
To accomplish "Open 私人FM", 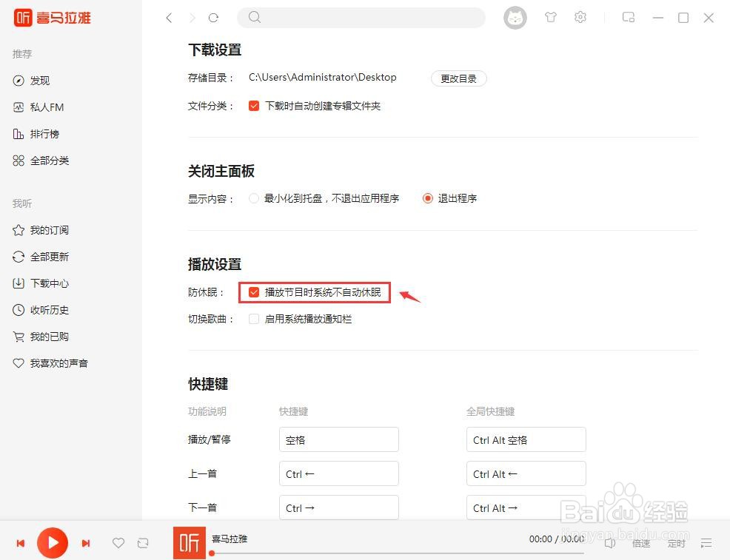I will [38, 107].
